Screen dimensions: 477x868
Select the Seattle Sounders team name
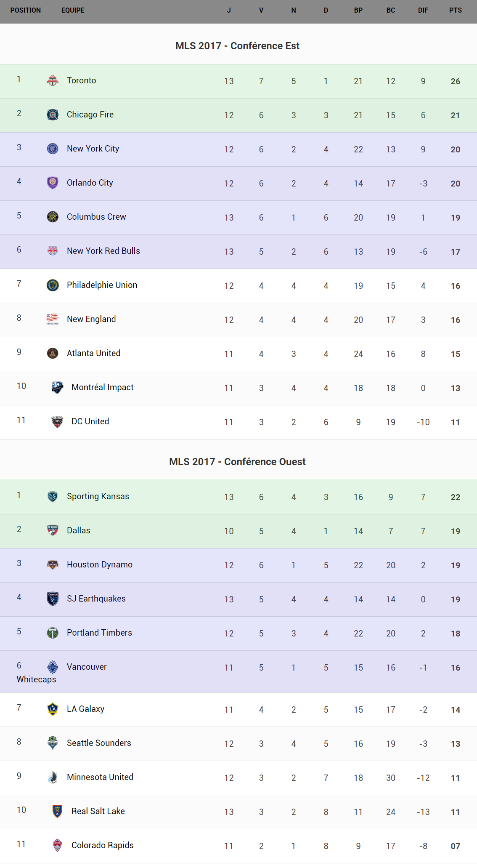click(x=99, y=743)
